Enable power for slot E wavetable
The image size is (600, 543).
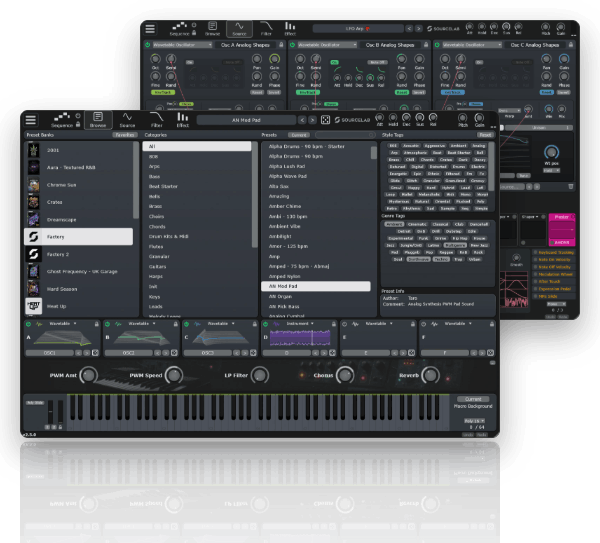(x=345, y=324)
